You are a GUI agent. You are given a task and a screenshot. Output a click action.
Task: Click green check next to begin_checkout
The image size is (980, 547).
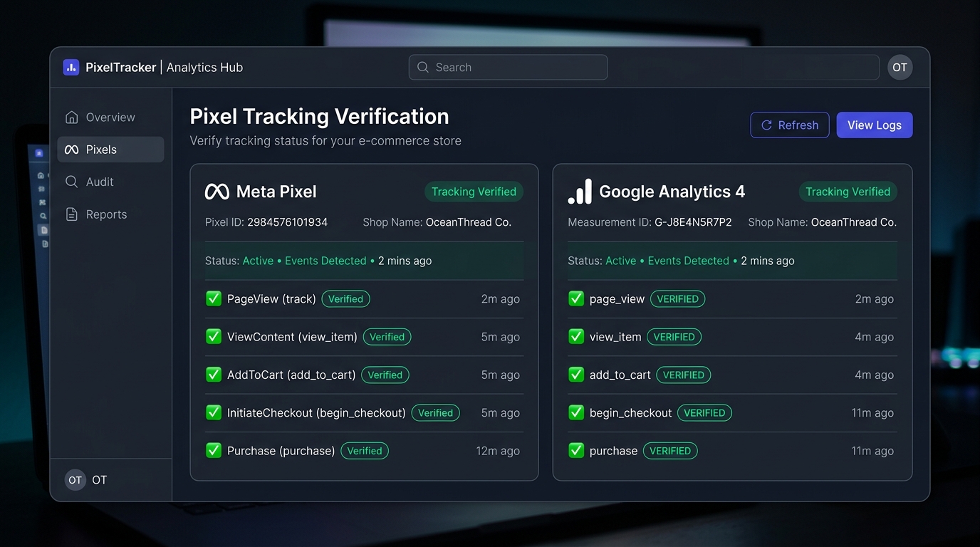(x=576, y=412)
